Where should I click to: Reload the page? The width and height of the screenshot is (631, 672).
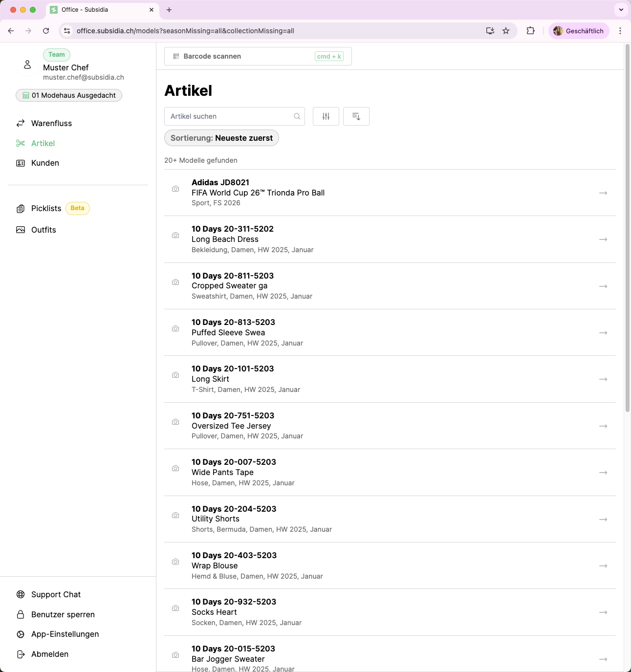[x=46, y=31]
